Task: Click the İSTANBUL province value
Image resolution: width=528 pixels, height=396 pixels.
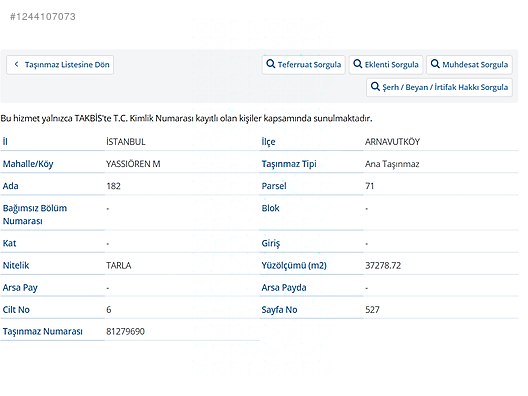Action: coord(126,142)
